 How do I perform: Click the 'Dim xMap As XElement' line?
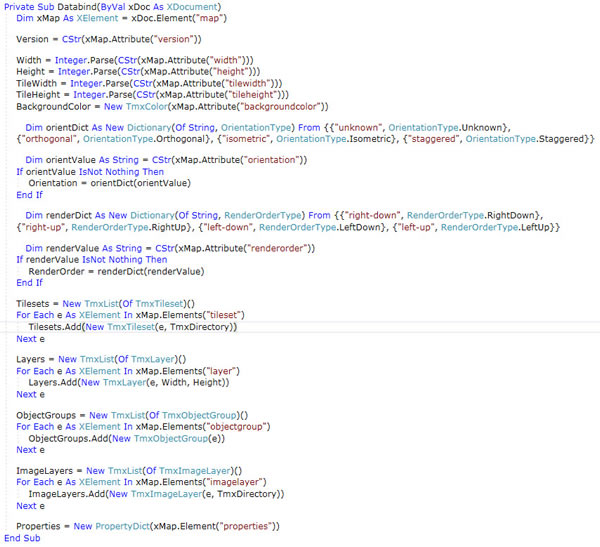tap(121, 18)
